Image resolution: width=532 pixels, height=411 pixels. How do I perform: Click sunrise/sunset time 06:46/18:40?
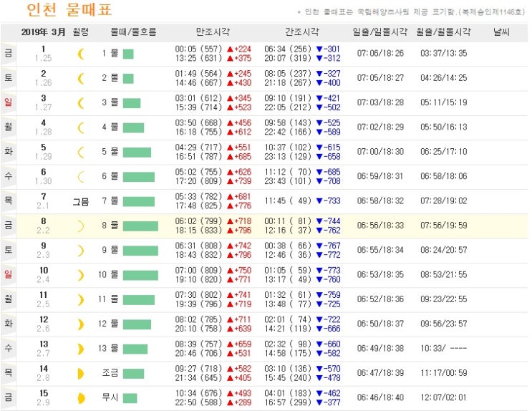click(x=380, y=397)
